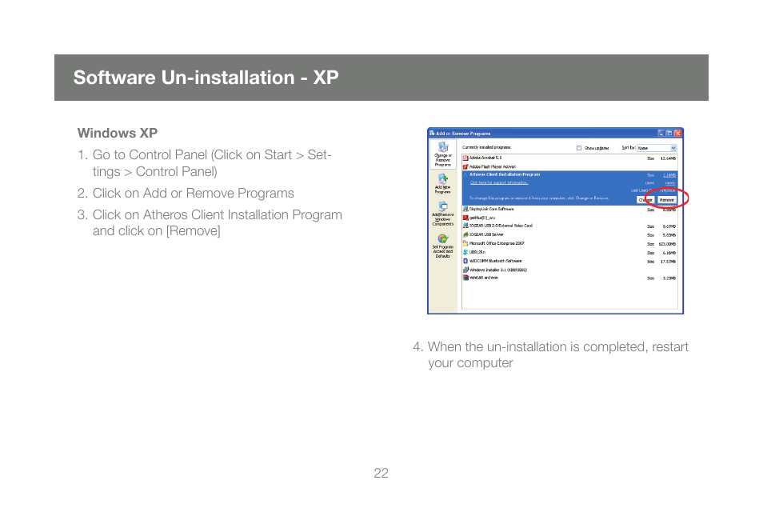Screen dimensions: 763x532
Task: Select the getPlus(R)_ocx entry
Action: 569,218
